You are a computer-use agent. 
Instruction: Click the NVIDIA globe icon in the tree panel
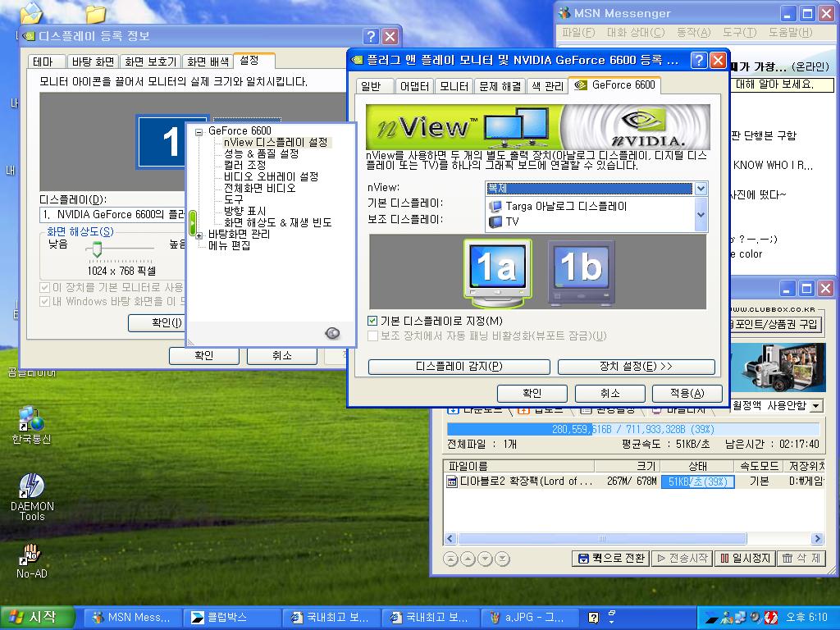coord(332,333)
